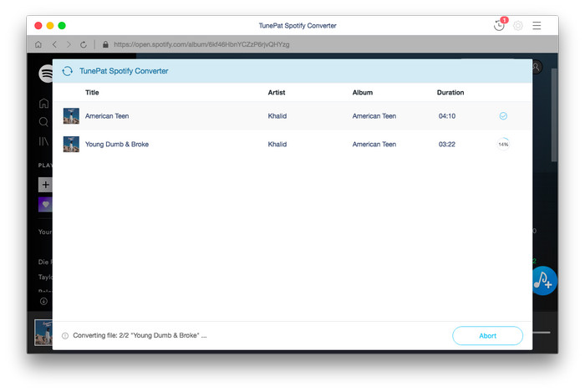Viewport: 585px width, 392px height.
Task: Click the Album column header
Action: 363,93
